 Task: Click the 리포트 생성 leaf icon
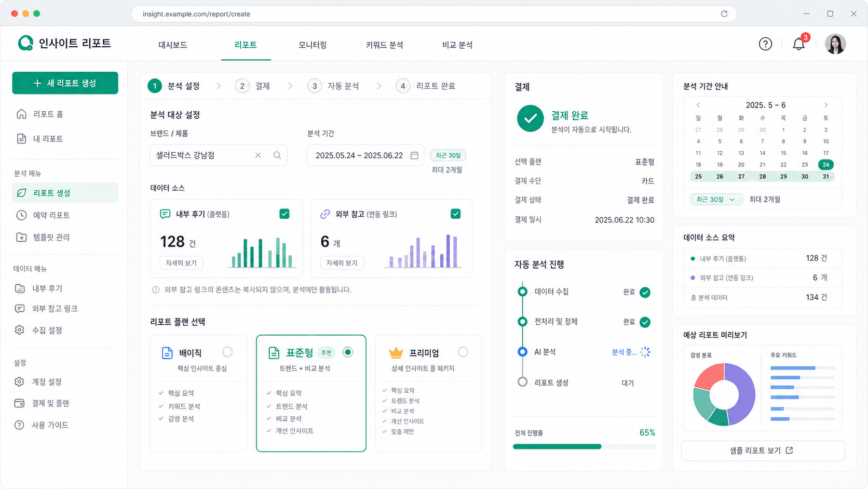tap(21, 193)
